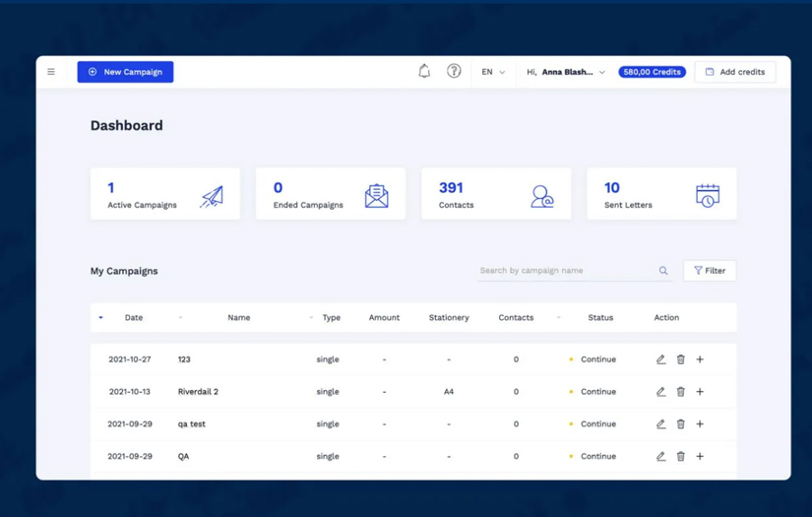Click the plus icon for Riverdail 2
This screenshot has height=517, width=812.
point(700,392)
